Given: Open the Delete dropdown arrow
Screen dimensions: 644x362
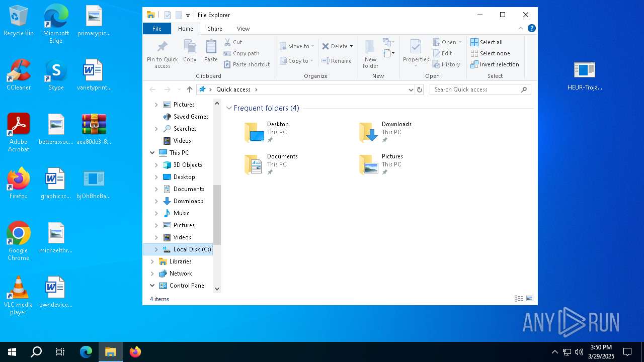Looking at the screenshot, I should click(x=351, y=46).
